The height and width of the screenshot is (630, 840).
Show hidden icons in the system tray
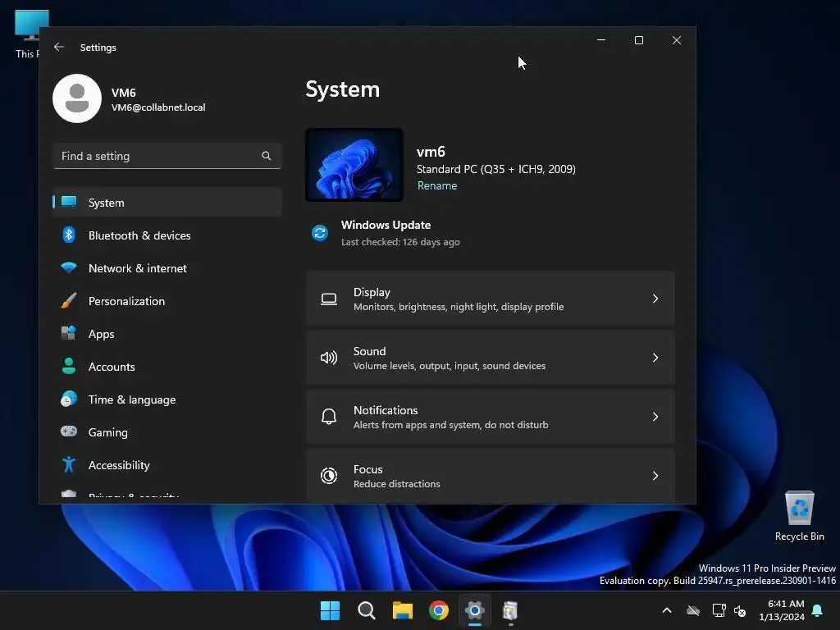667,610
